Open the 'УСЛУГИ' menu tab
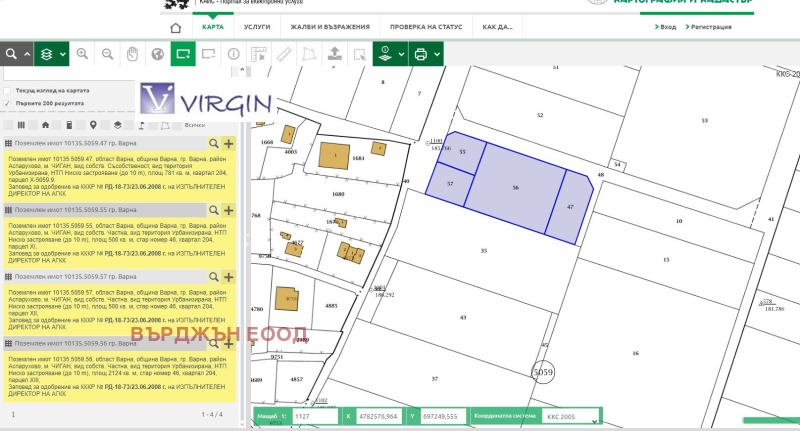This screenshot has height=431, width=800. (x=257, y=27)
